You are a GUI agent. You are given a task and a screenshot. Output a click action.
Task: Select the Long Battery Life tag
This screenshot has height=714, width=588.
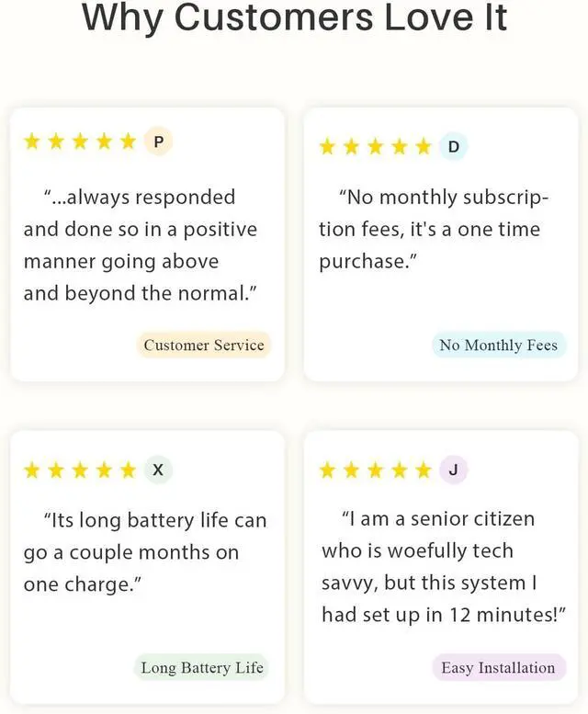coord(202,668)
